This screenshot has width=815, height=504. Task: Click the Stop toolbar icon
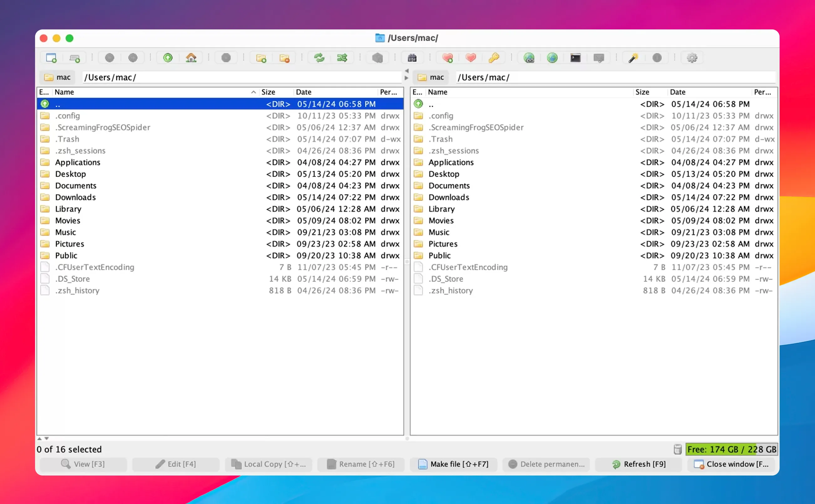(x=226, y=58)
